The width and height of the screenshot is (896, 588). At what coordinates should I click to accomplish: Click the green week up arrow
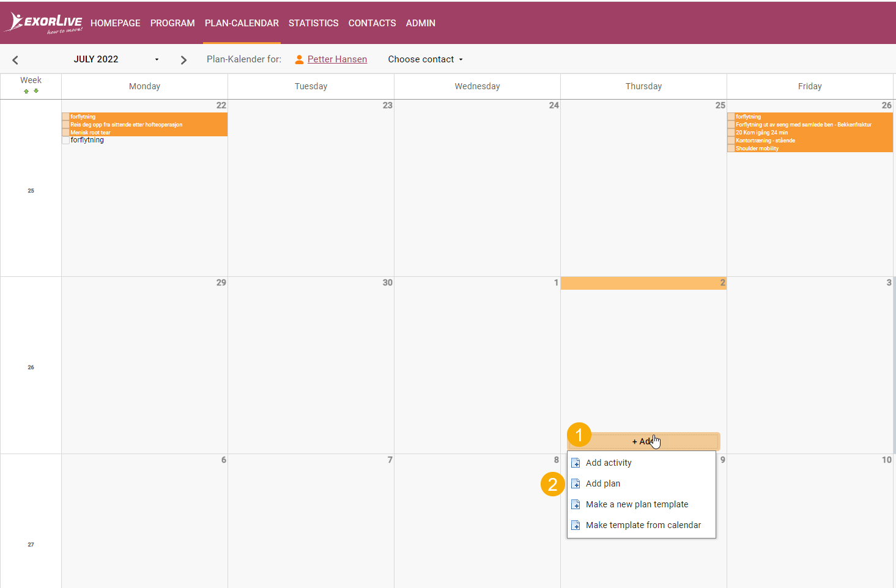[26, 91]
